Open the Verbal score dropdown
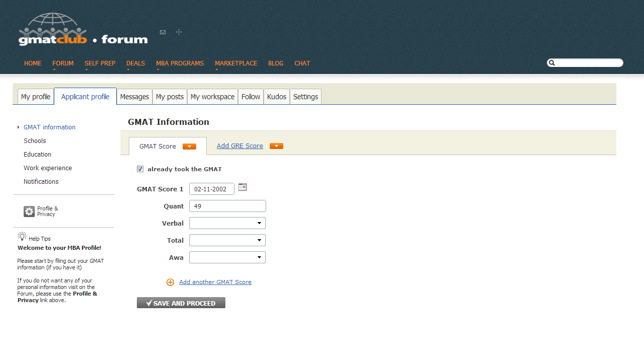This screenshot has width=644, height=354. (227, 223)
